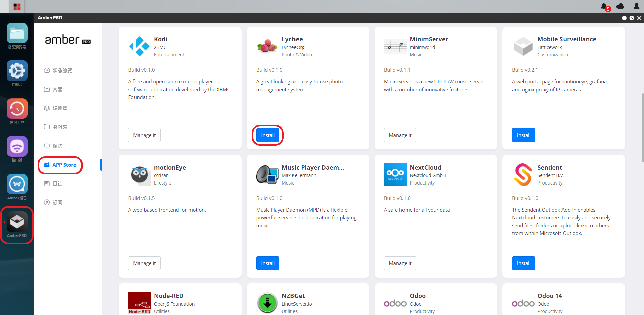Image resolution: width=644 pixels, height=315 pixels.
Task: Click the Mobile Surveillance cube logo
Action: 523,46
